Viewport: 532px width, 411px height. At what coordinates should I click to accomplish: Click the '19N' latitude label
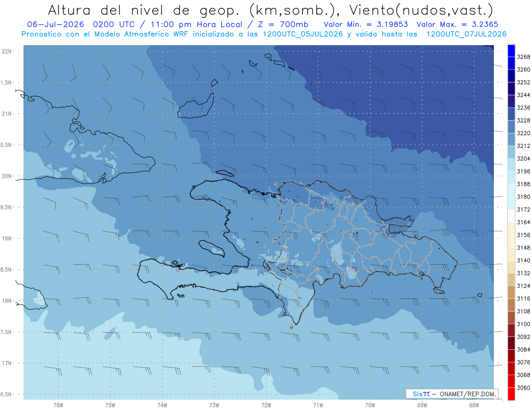coord(8,239)
